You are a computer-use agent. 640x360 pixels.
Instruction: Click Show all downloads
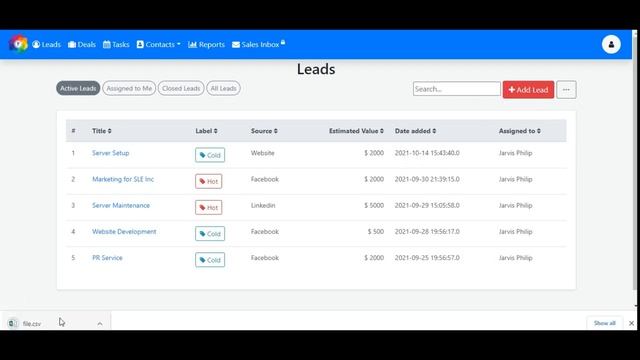(604, 323)
